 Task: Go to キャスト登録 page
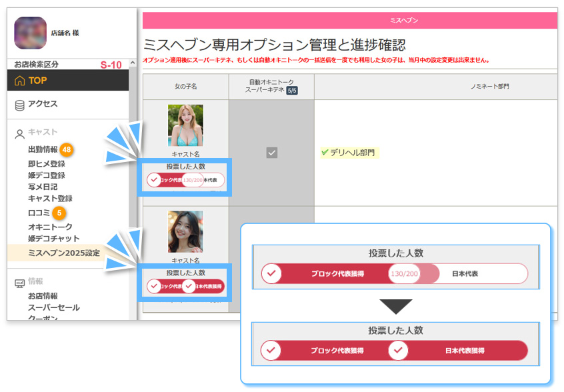coord(50,198)
